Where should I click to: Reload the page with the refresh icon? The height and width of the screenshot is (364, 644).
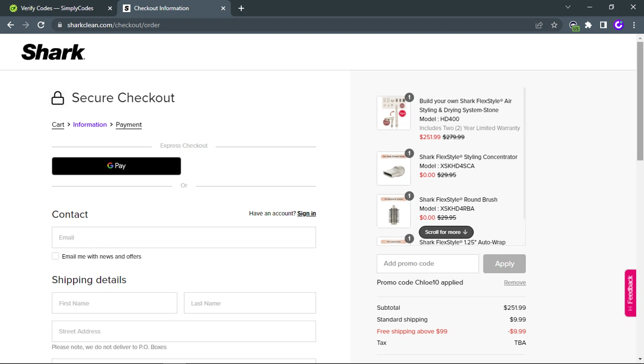[41, 25]
